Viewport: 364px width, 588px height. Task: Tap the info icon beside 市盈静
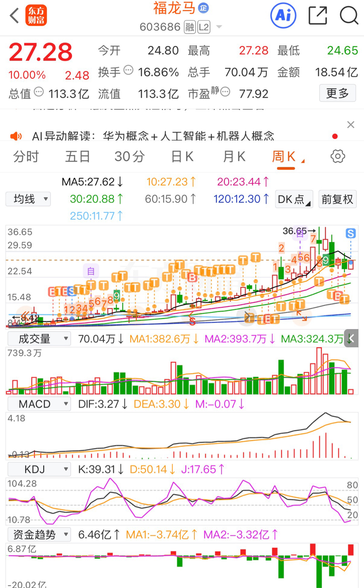tap(225, 91)
